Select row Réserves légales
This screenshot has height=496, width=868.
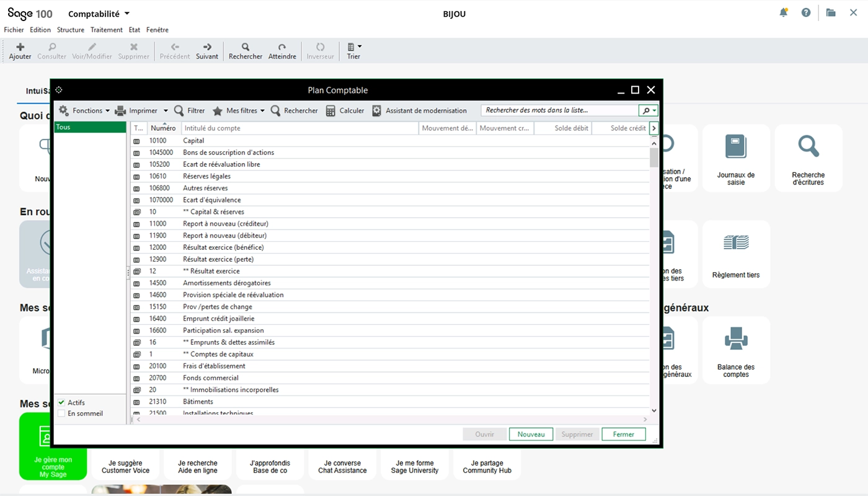click(x=390, y=176)
